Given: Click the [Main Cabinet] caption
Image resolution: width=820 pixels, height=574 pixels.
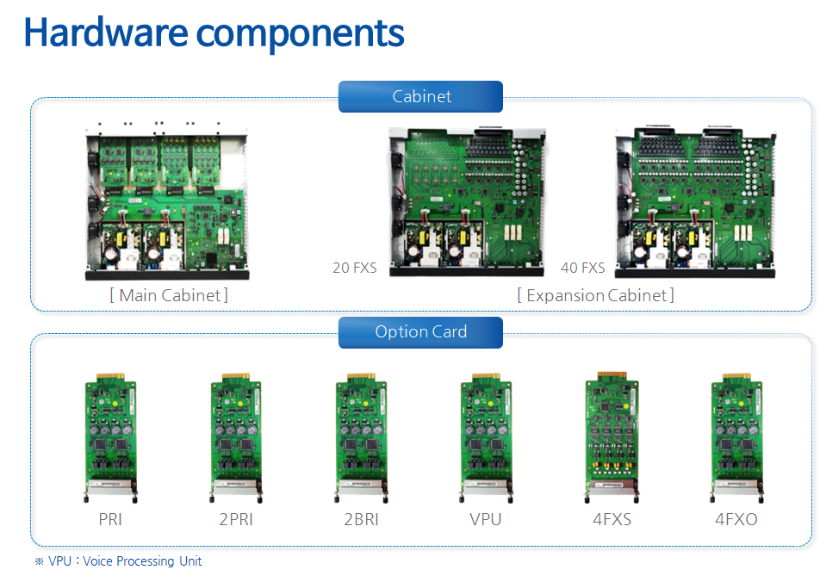Looking at the screenshot, I should coord(169,295).
